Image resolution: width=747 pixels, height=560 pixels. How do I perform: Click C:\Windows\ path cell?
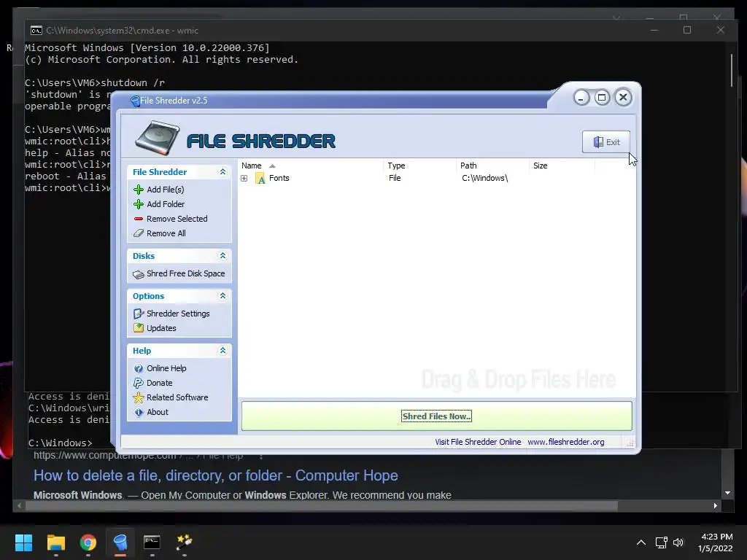pyautogui.click(x=485, y=178)
